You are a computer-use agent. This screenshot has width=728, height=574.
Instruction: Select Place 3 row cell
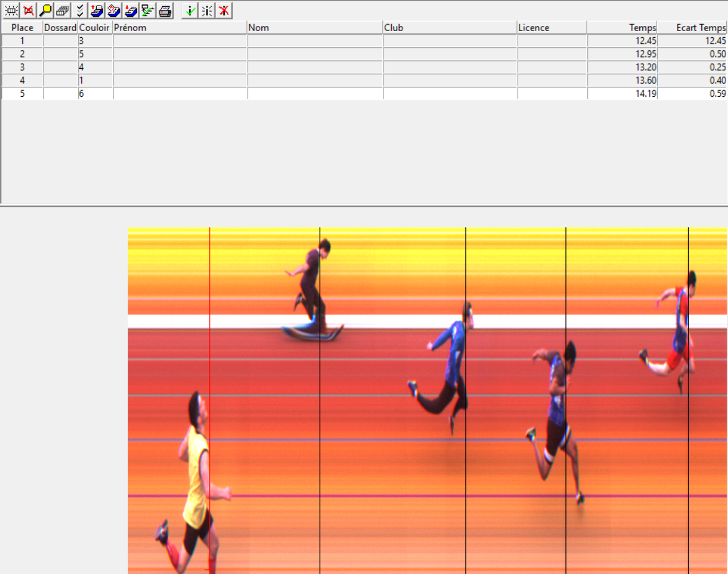(x=22, y=68)
